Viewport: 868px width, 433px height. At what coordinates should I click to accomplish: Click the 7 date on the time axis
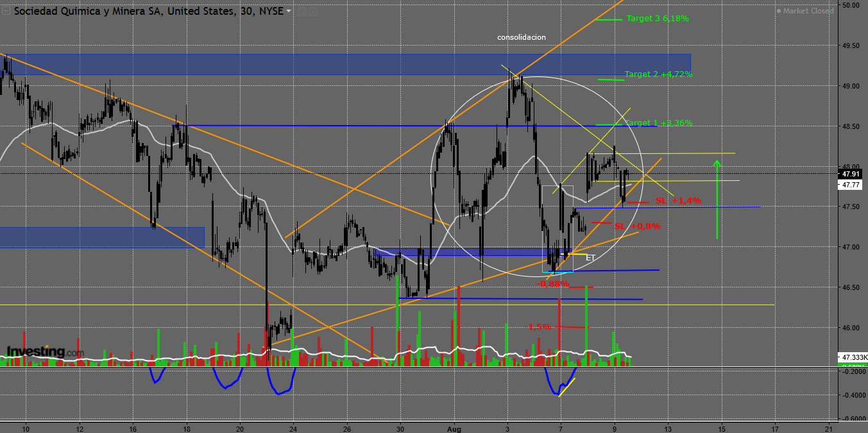pos(561,428)
